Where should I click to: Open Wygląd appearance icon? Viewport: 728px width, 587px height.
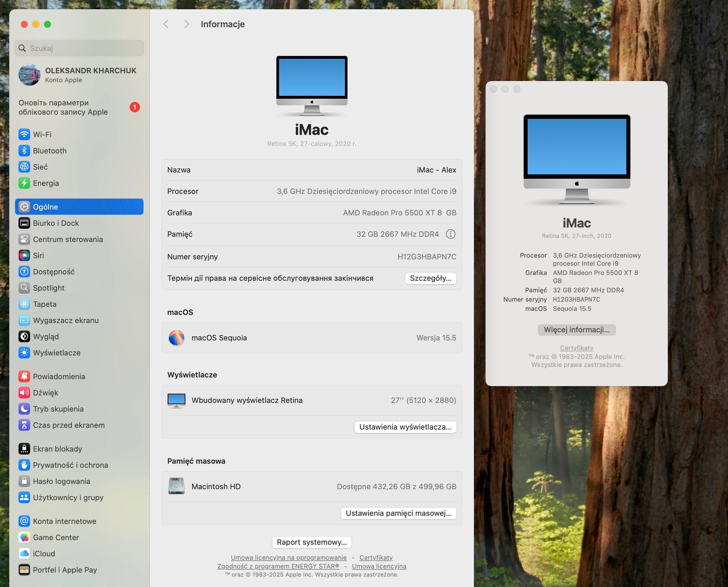point(24,337)
